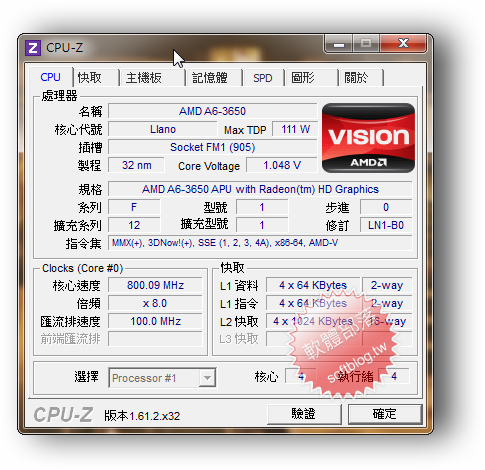Click the 擴充系列 value 12
Viewport: 485px width, 470px height.
pos(134,225)
